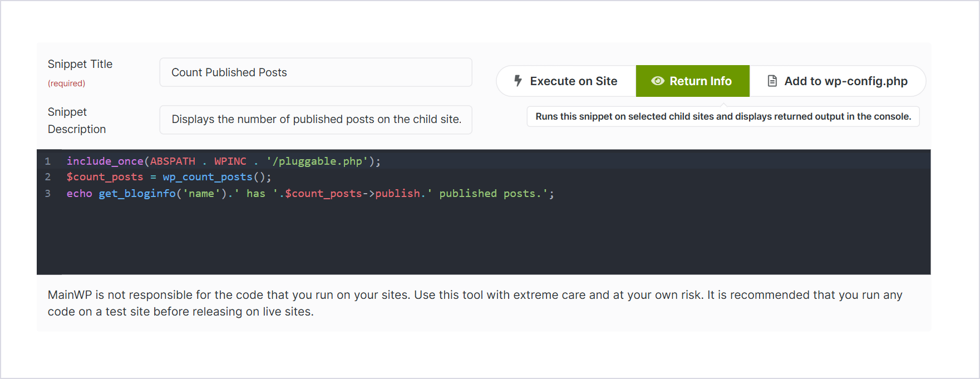Viewport: 980px width, 379px height.
Task: Click the document icon on Add to wp-config.php
Action: (772, 81)
